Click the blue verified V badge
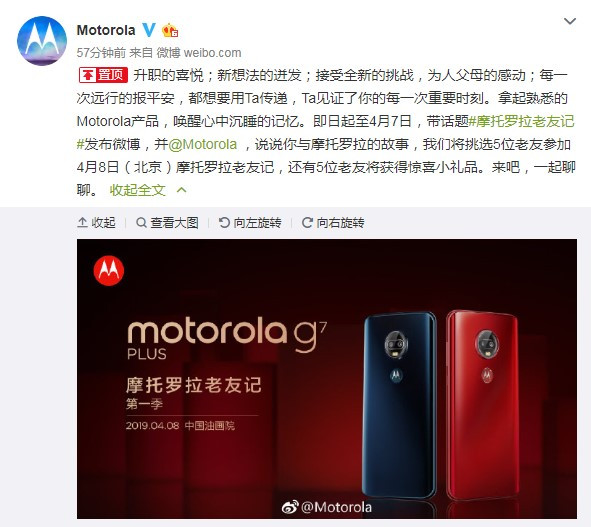The width and height of the screenshot is (591, 527). click(x=149, y=30)
